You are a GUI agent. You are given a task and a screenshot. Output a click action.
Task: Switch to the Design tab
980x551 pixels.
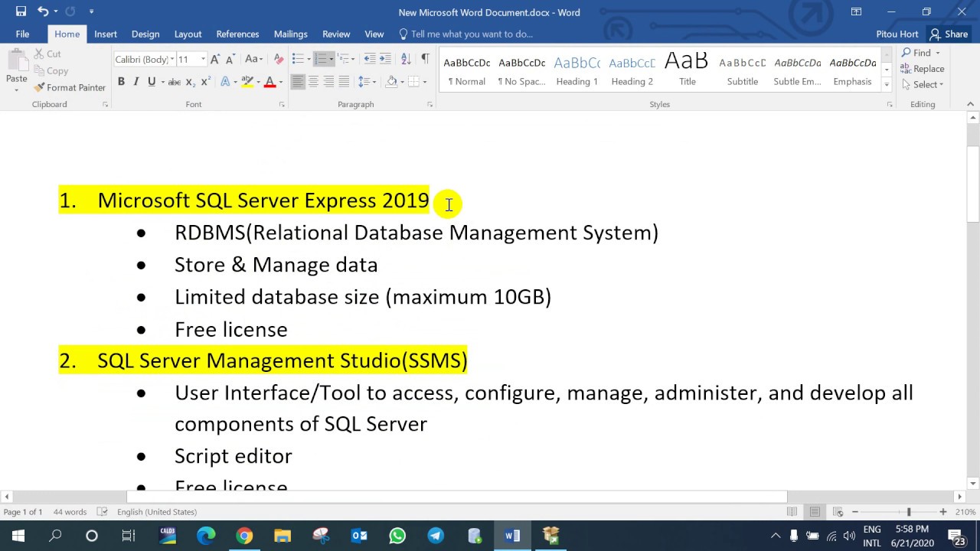(x=145, y=34)
